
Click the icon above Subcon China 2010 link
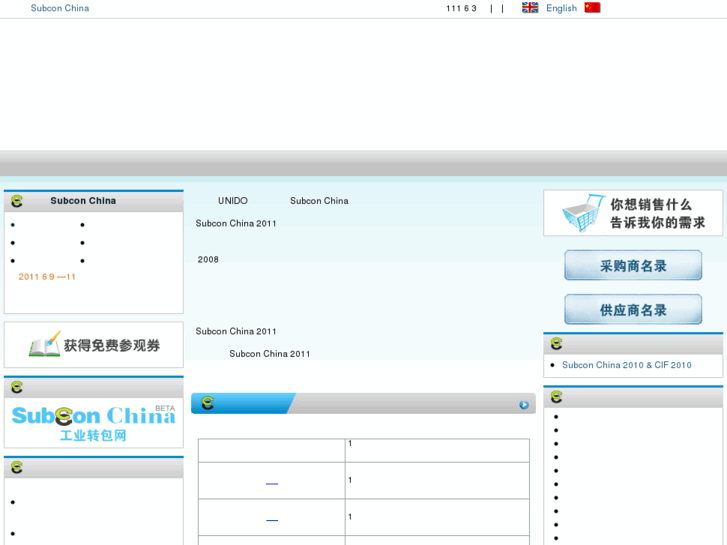click(x=556, y=344)
